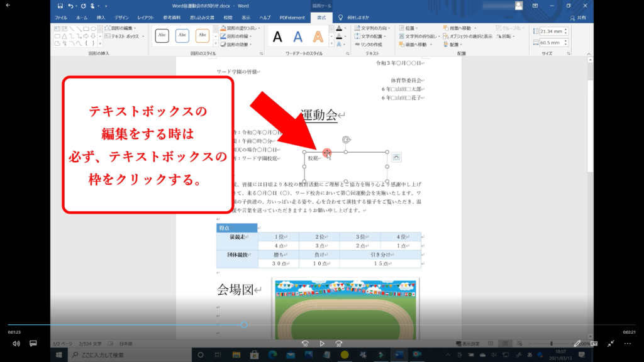Choose the blue outlined Abc shape style
Screen dimensions: 644x362
[182, 36]
